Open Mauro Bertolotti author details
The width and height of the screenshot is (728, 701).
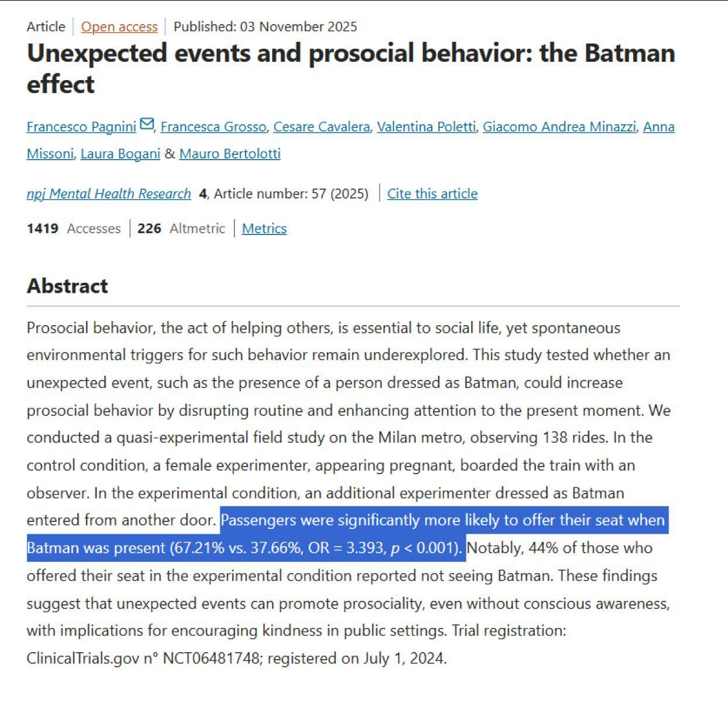click(230, 154)
